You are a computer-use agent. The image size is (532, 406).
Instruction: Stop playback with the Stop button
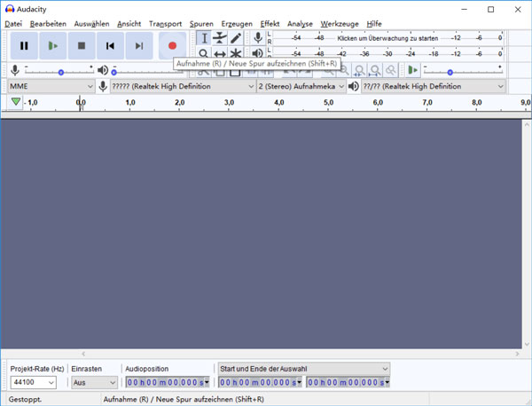point(82,46)
